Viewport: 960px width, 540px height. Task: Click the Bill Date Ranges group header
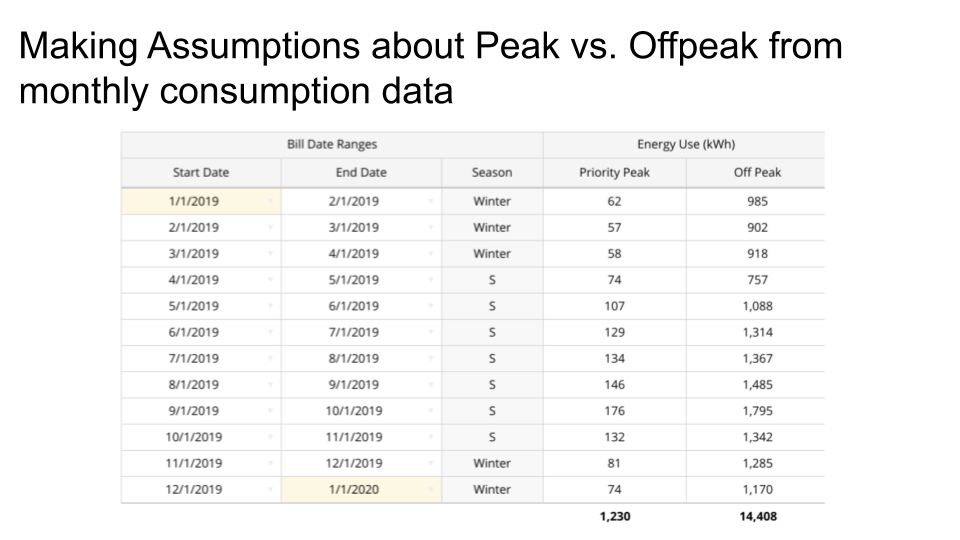click(x=332, y=146)
